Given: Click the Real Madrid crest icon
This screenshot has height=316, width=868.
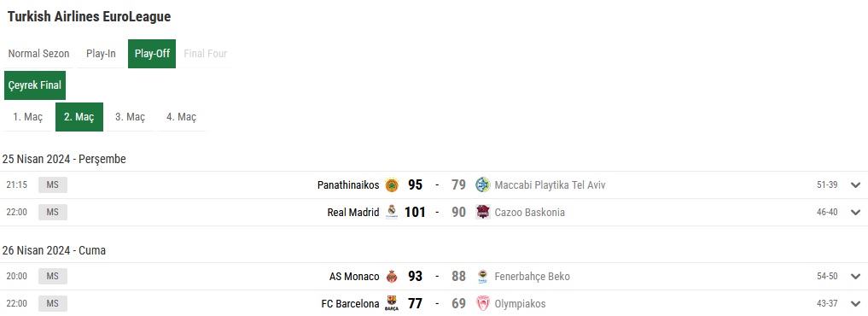Looking at the screenshot, I should click(392, 213).
